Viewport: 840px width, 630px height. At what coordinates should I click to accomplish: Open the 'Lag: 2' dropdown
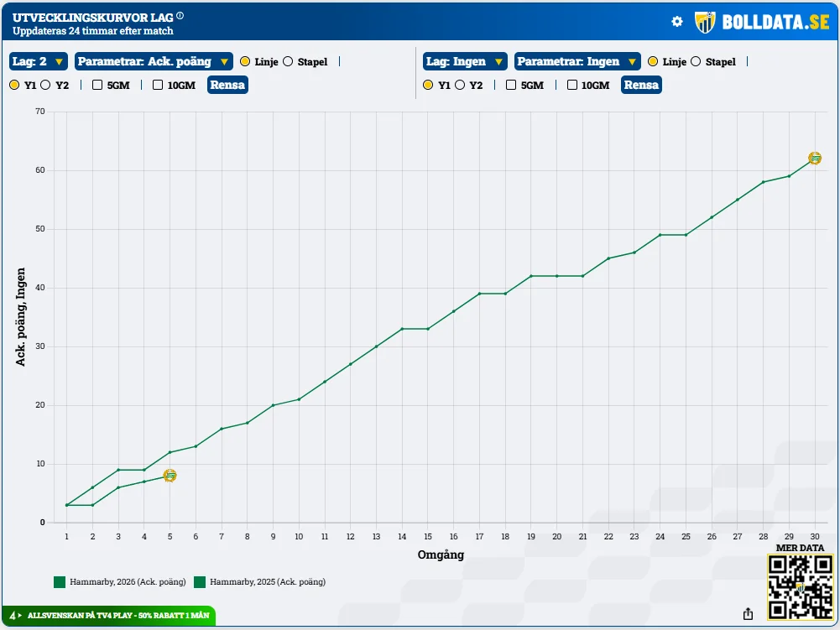pos(38,61)
